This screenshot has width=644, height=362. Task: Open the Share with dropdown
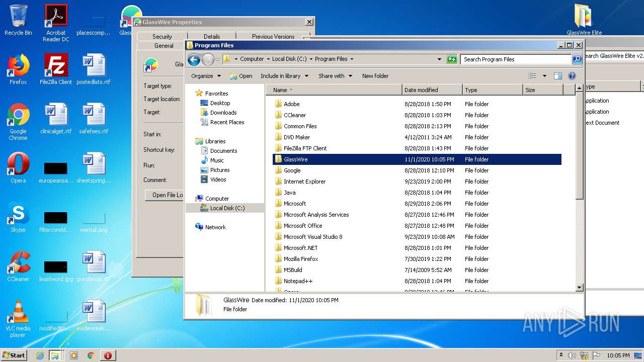335,76
